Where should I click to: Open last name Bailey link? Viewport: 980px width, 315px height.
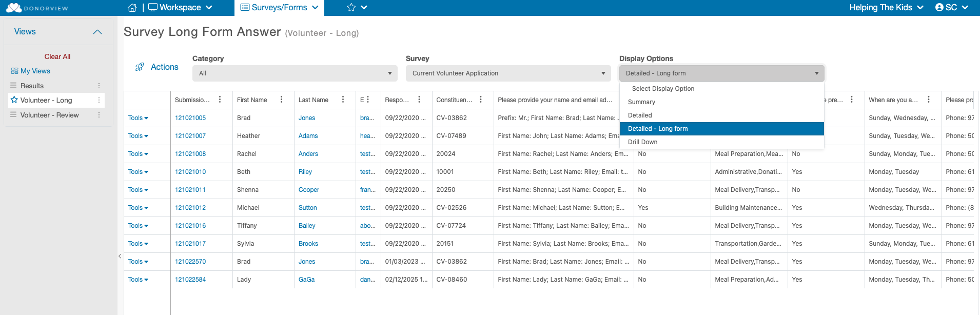click(307, 226)
